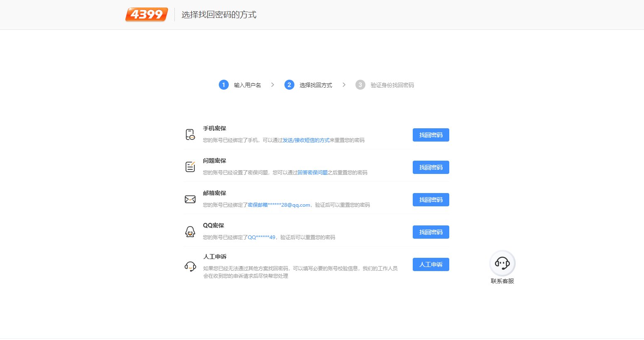Select 找回密码 for QQ密保
Screen dimensions: 644x340
[x=431, y=232]
